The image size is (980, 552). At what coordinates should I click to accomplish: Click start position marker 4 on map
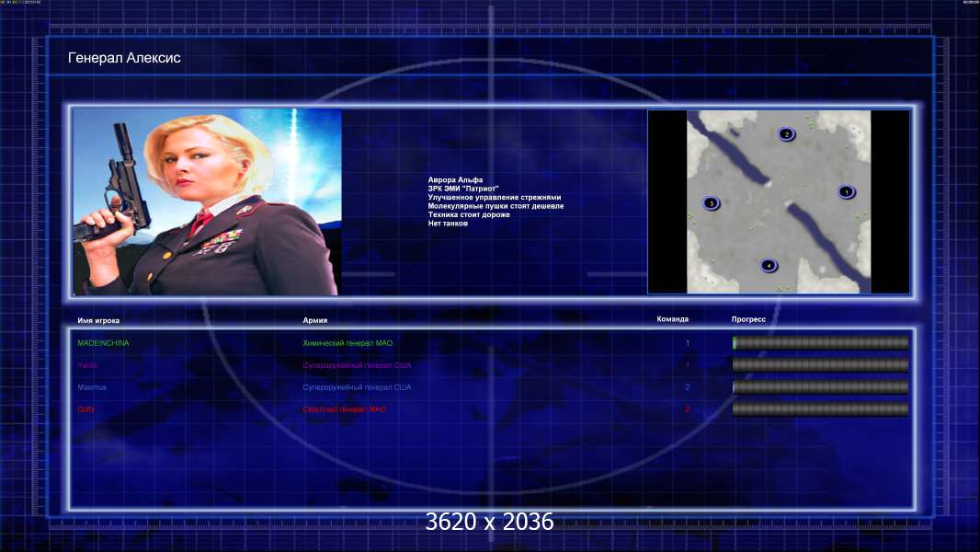coord(769,265)
